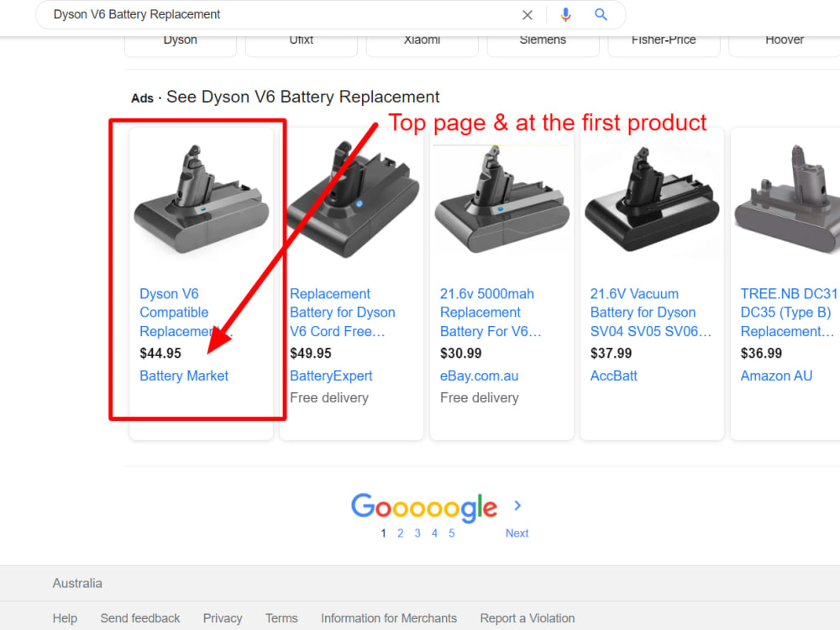Open the Privacy footer link
The width and height of the screenshot is (840, 630).
coord(223,618)
